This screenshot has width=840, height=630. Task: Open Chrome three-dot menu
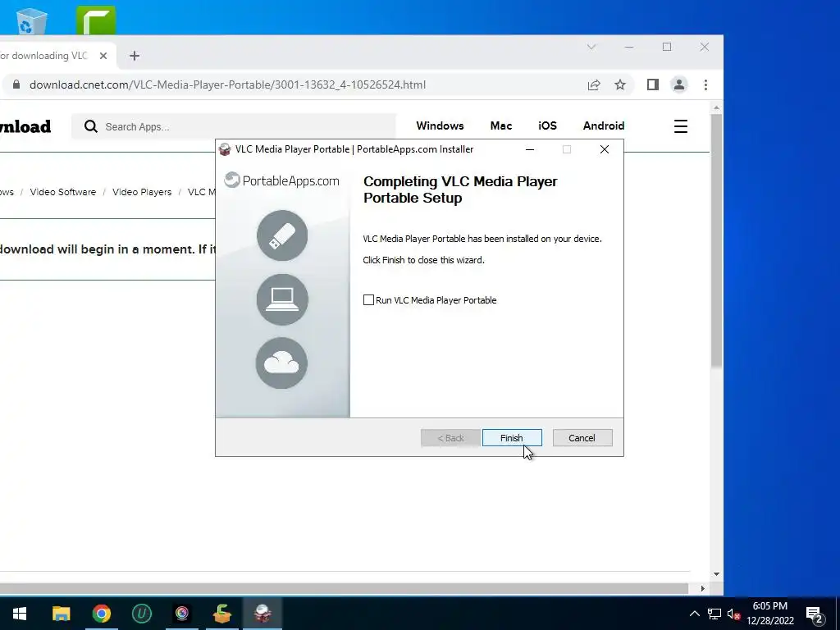point(705,84)
